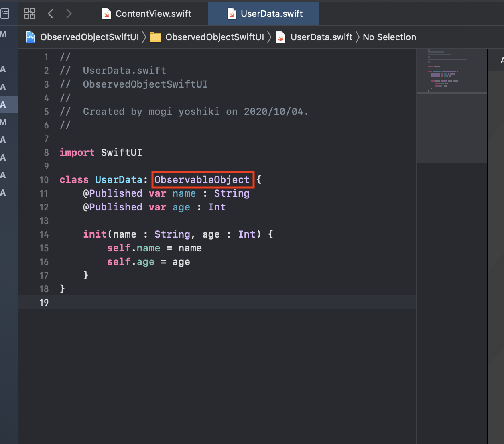Open the related items grid menu
This screenshot has width=504, height=444.
coord(30,14)
